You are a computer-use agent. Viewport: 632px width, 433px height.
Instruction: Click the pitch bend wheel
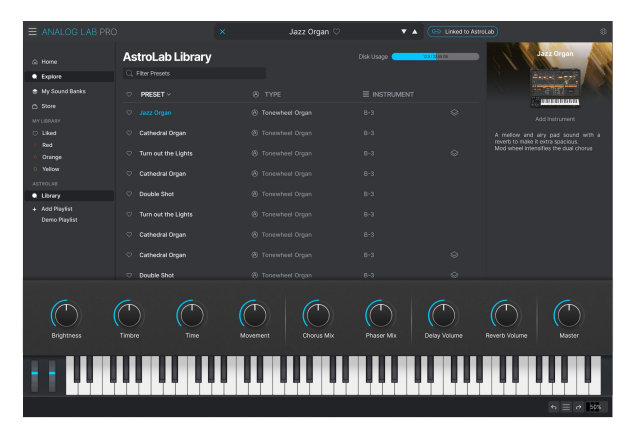35,376
